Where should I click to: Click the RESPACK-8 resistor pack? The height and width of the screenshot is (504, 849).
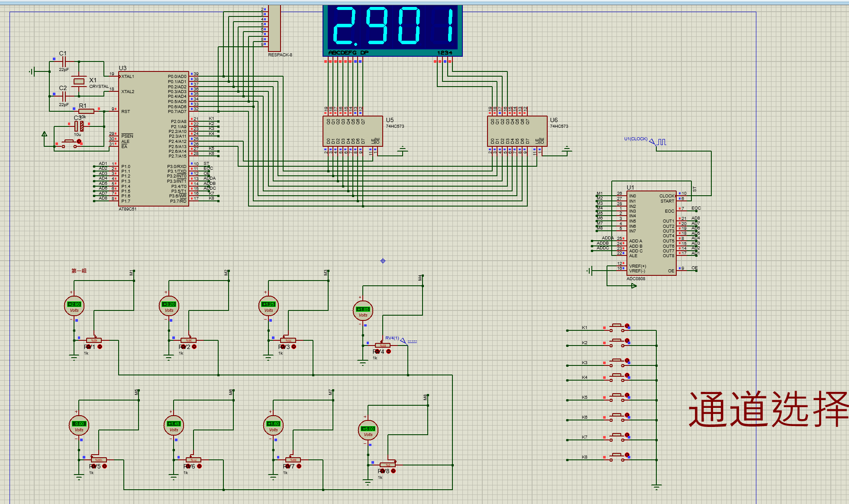point(274,28)
